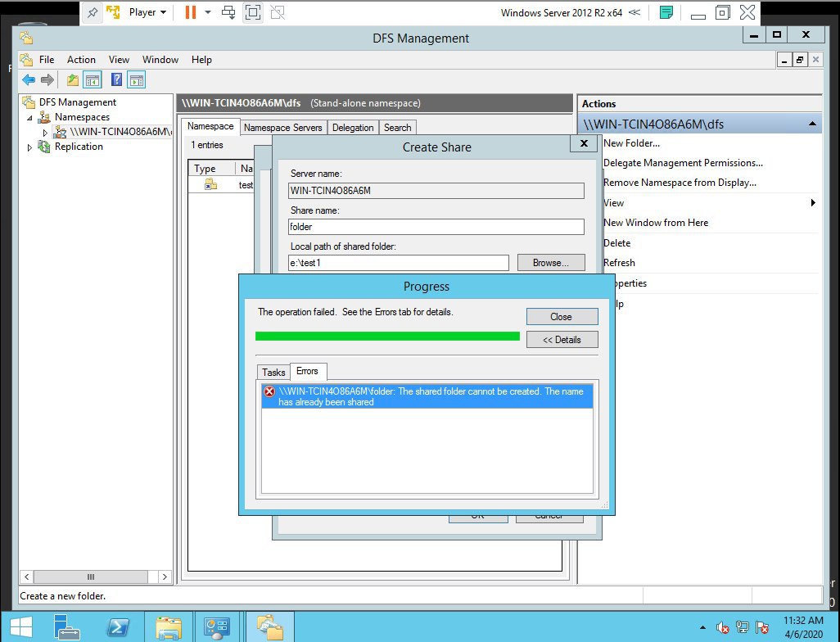Click the tree pane scroll right arrow
This screenshot has width=840, height=642.
coord(165,576)
